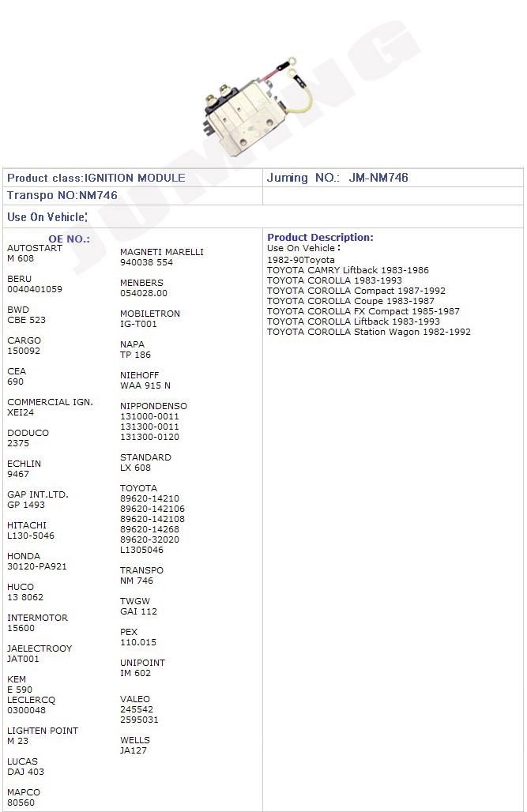
Task: Click the 1982-90Toyota line
Action: click(x=301, y=260)
